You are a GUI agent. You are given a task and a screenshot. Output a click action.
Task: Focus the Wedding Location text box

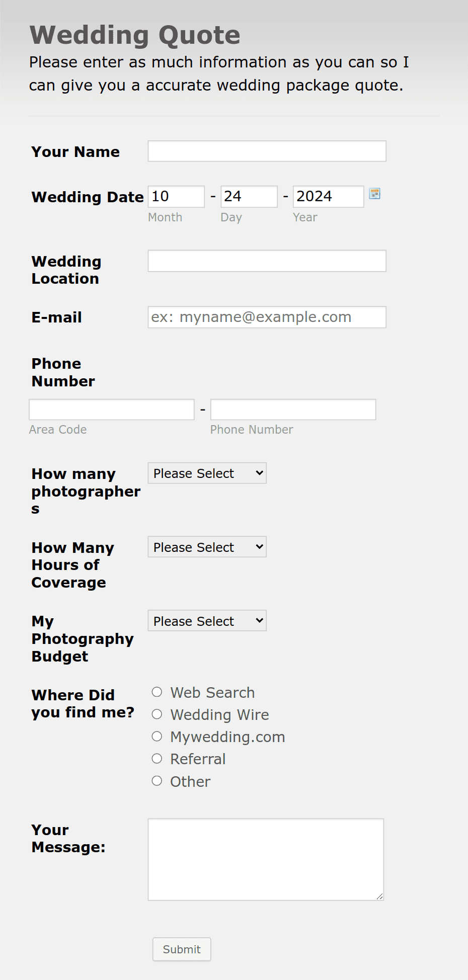click(267, 261)
